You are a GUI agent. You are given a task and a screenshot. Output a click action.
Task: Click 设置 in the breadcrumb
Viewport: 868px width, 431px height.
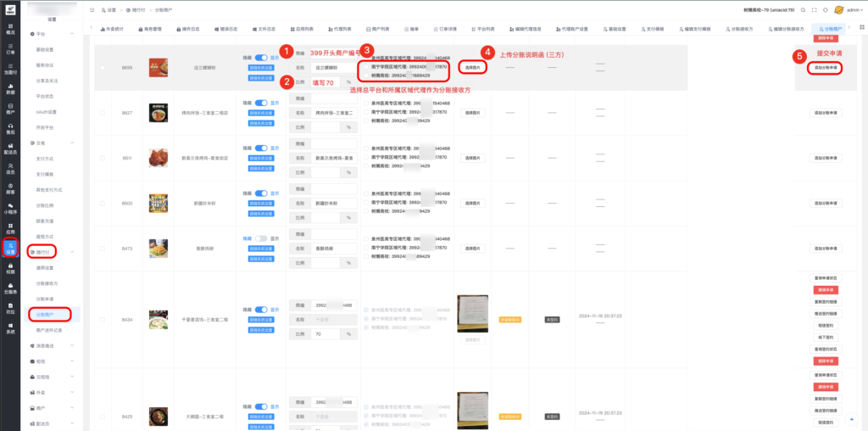click(112, 10)
